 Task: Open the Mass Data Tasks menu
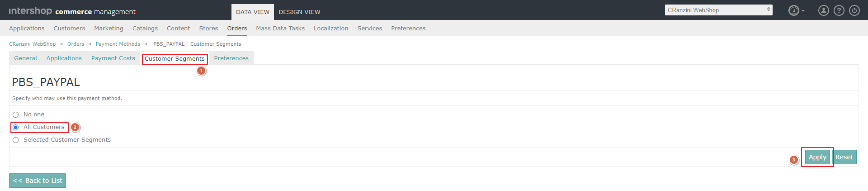pos(280,28)
